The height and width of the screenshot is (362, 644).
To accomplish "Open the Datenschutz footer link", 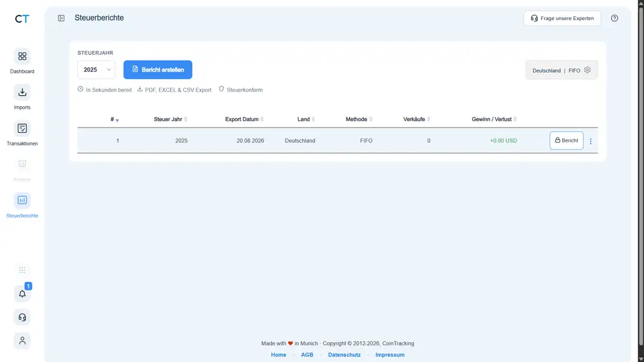I will click(344, 355).
